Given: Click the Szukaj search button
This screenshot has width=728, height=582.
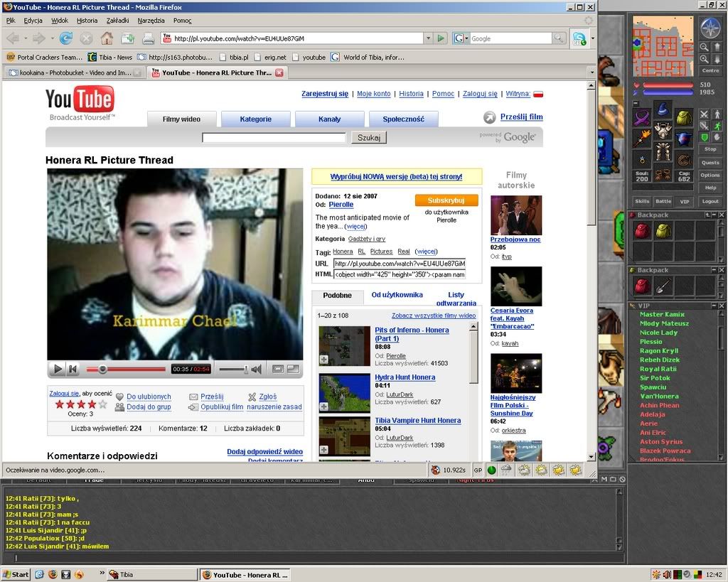Looking at the screenshot, I should coord(369,137).
